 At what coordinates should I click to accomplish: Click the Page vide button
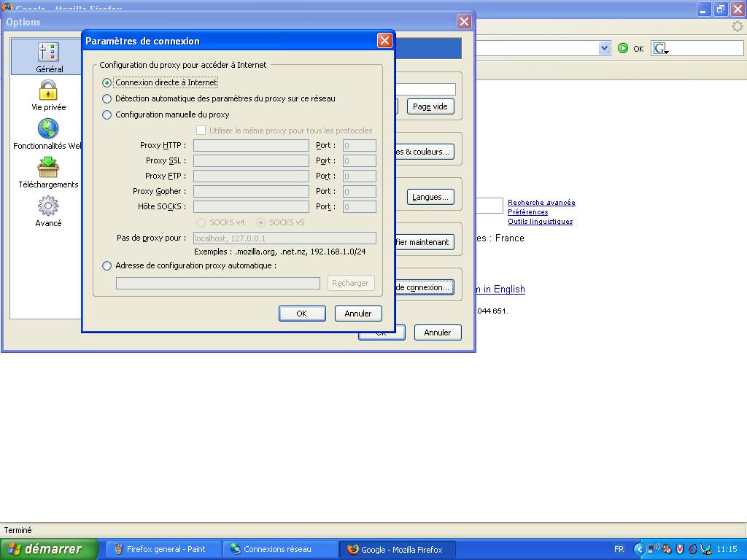click(430, 106)
